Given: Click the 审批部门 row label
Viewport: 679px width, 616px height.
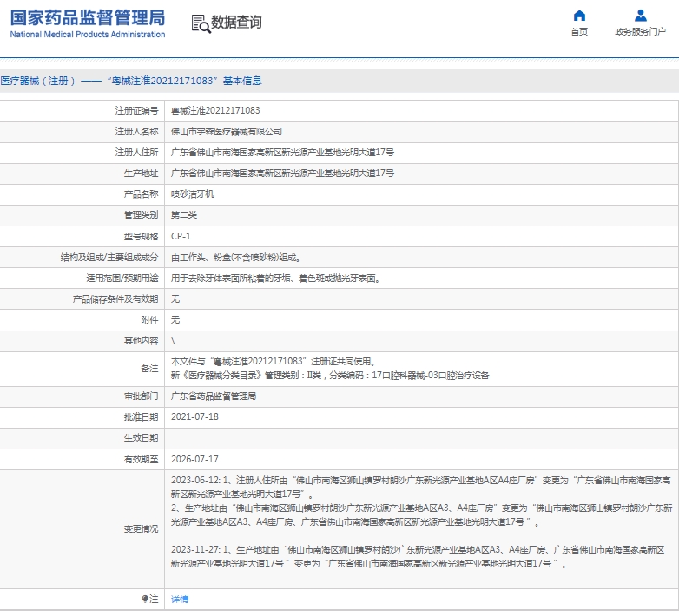Looking at the screenshot, I should pos(141,396).
